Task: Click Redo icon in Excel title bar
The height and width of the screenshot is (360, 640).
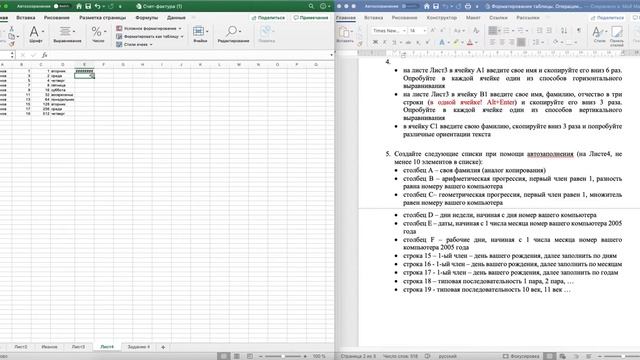Action: [x=111, y=6]
